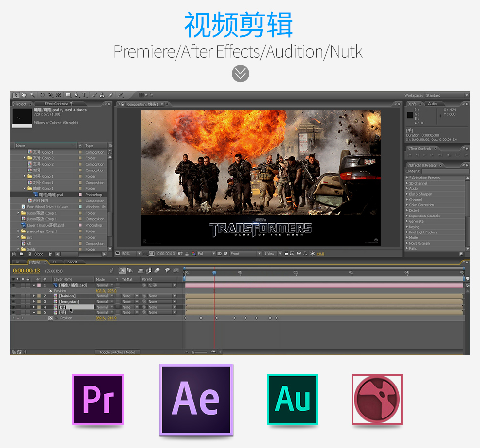Hide the hongxian layer eye icon
480x448 pixels.
click(x=14, y=302)
